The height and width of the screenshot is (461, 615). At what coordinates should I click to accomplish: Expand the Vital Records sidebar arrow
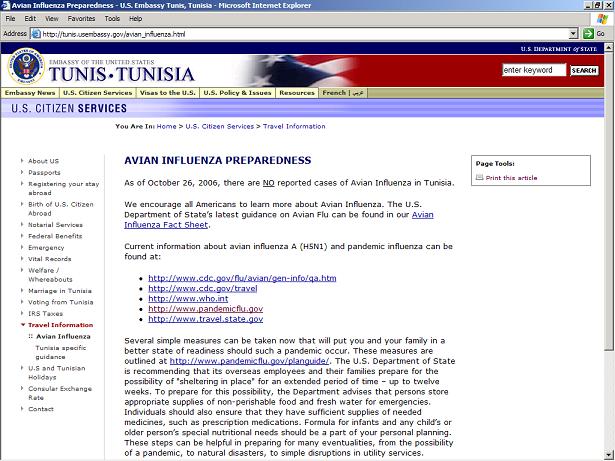[x=22, y=259]
